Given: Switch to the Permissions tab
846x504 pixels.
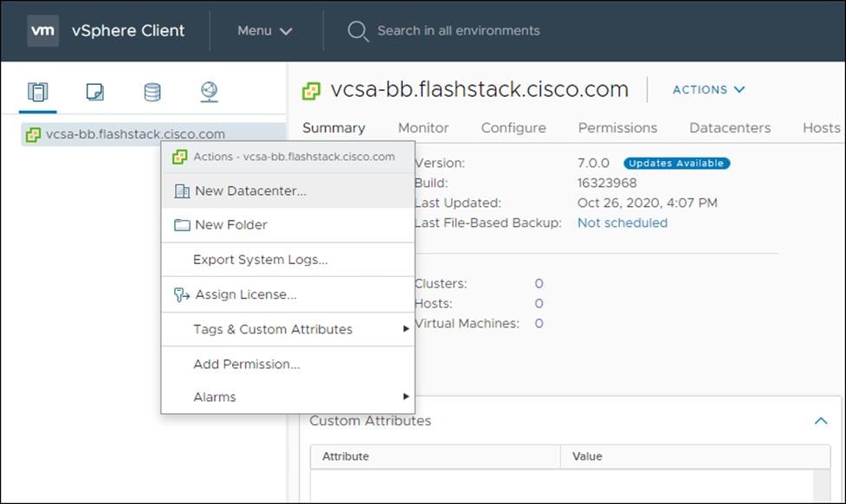Looking at the screenshot, I should 617,128.
